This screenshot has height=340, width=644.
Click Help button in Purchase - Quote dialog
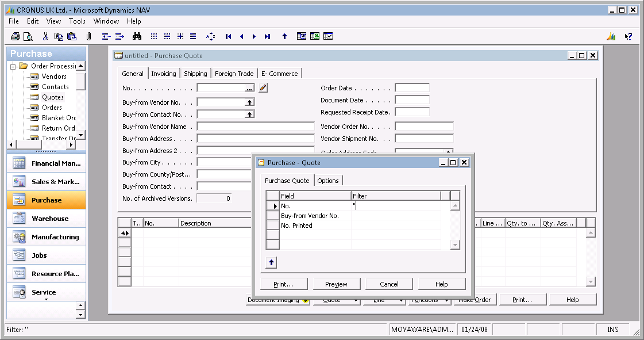(442, 284)
